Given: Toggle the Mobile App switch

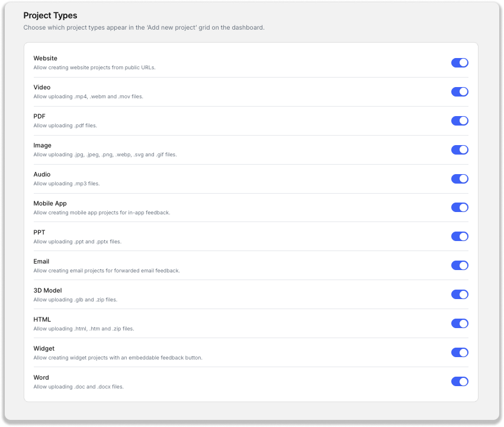Looking at the screenshot, I should tap(460, 207).
